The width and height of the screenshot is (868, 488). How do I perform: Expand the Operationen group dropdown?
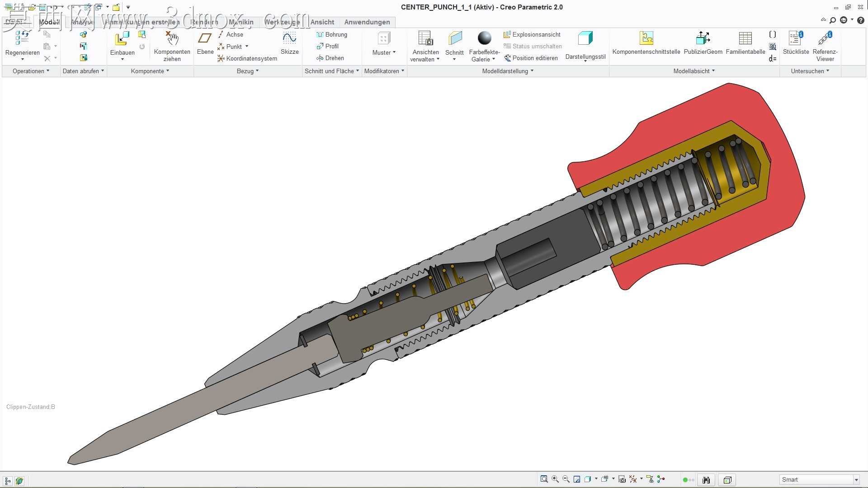[31, 71]
